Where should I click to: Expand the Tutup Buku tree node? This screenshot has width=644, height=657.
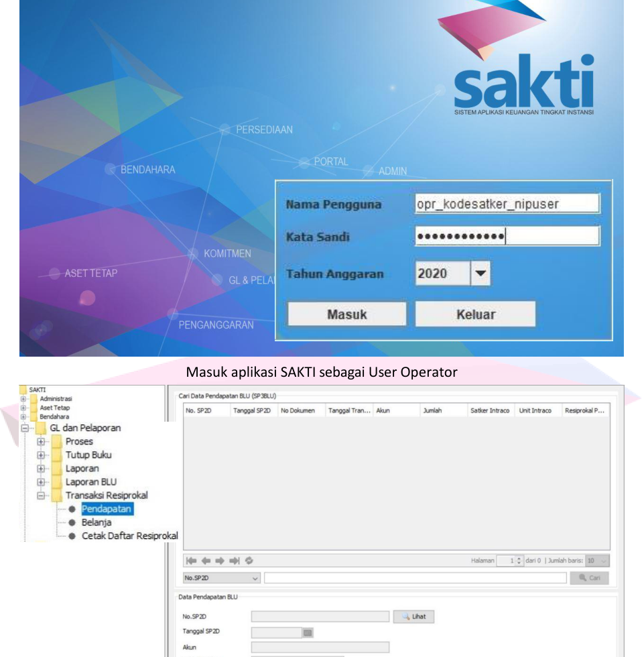click(41, 455)
